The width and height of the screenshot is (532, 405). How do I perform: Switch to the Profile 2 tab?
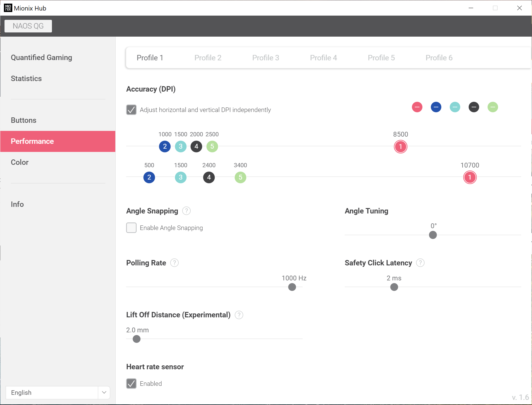(x=208, y=58)
